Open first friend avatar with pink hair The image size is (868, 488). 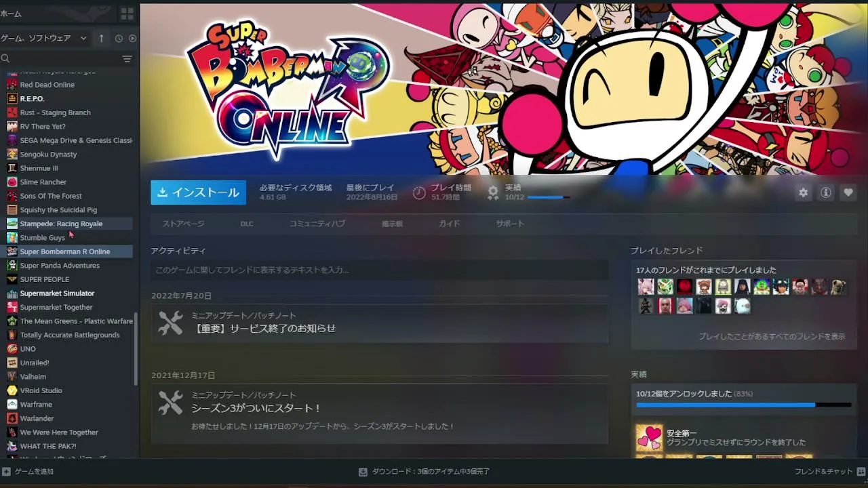click(646, 287)
